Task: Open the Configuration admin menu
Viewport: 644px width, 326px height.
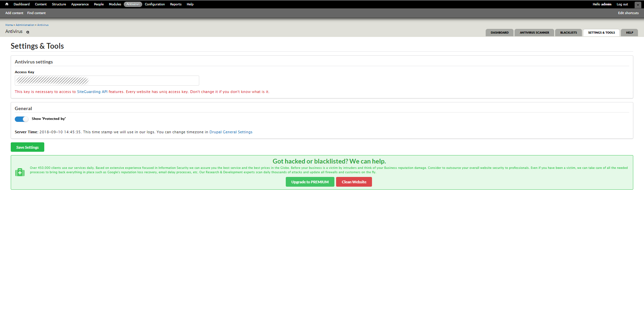Action: [x=155, y=4]
